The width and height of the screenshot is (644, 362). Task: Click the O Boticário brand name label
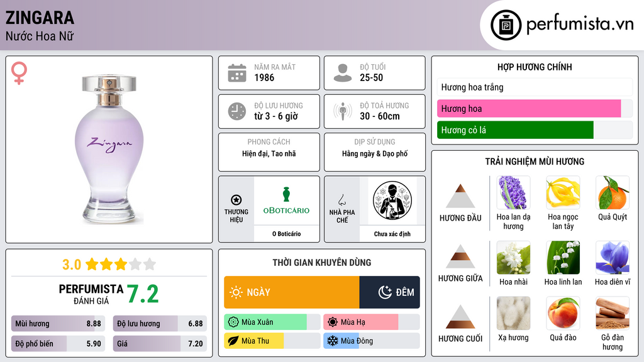pos(286,234)
